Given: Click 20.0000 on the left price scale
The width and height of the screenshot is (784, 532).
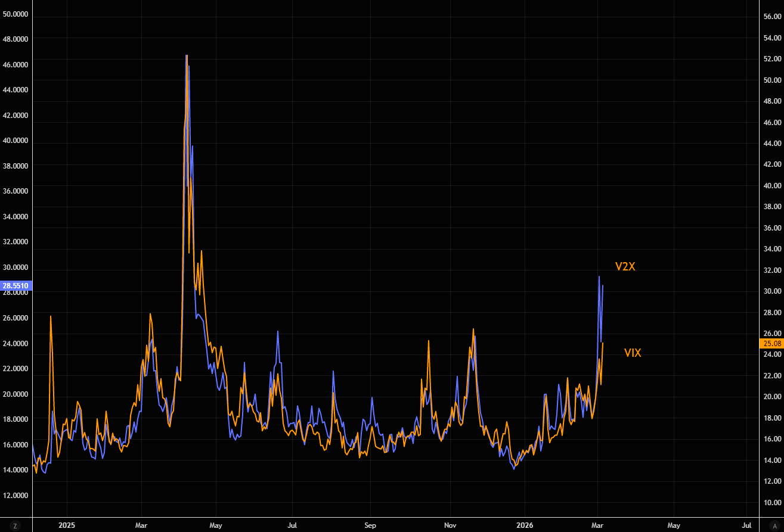Looking at the screenshot, I should 16,394.
